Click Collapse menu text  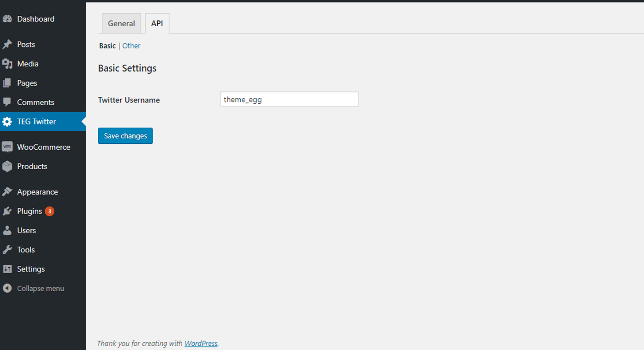[40, 288]
